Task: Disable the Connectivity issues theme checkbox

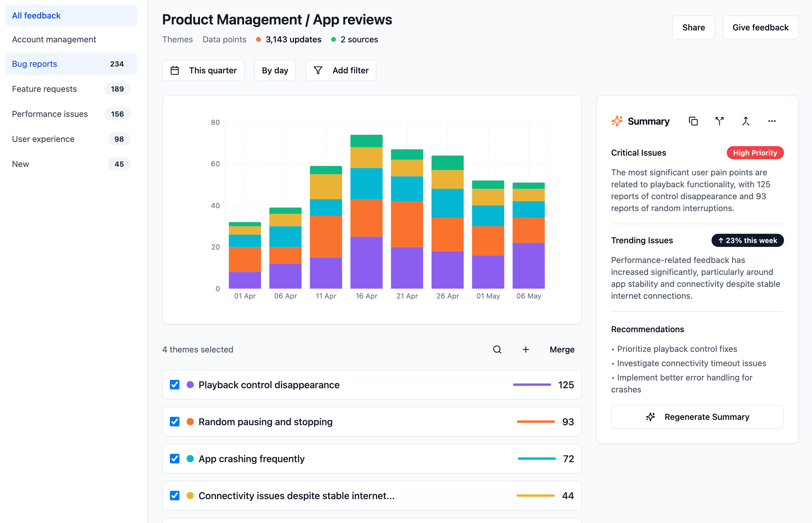Action: coord(174,496)
